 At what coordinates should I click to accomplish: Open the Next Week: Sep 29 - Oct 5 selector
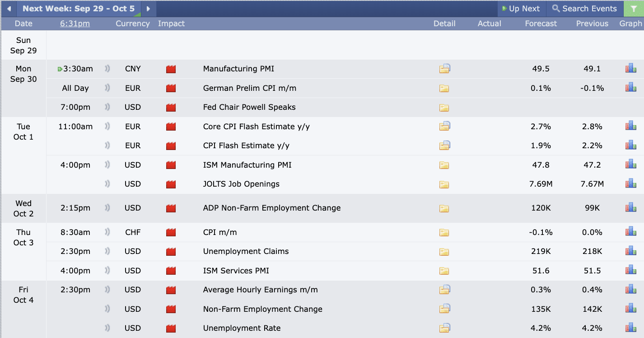tap(79, 9)
